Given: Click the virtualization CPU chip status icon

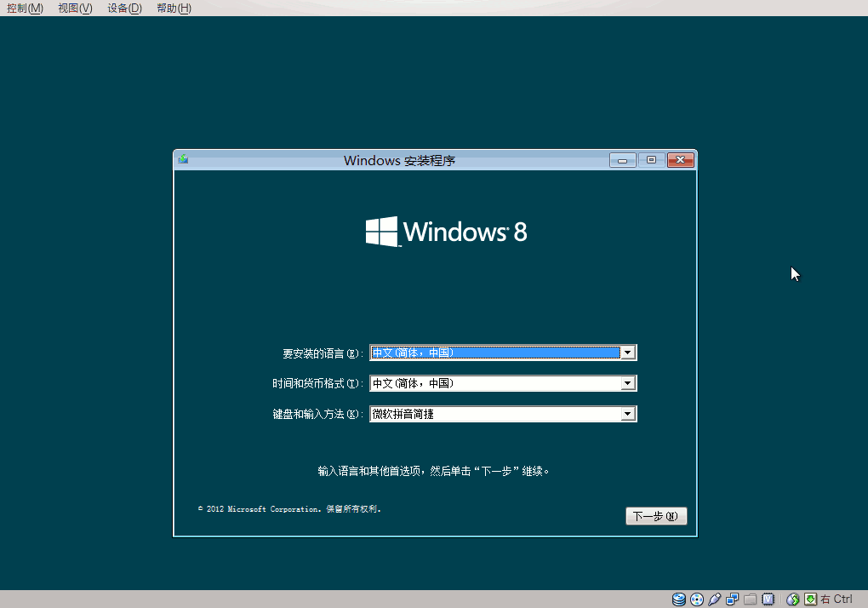Looking at the screenshot, I should point(768,599).
